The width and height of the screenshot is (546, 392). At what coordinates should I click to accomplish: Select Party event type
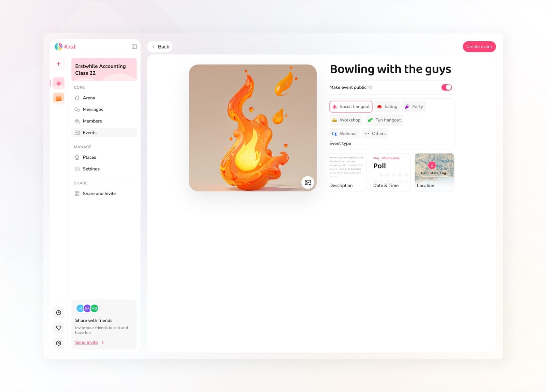coord(414,106)
